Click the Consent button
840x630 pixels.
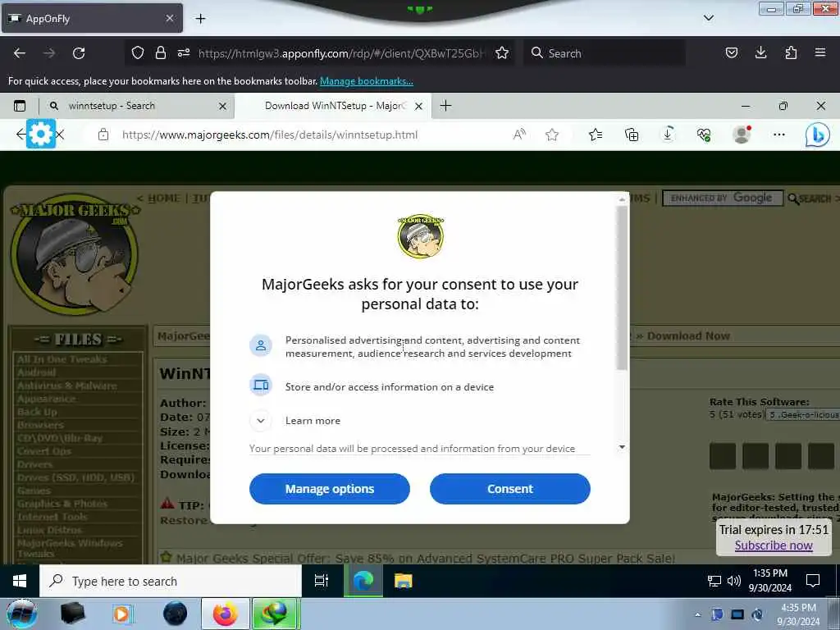tap(510, 489)
